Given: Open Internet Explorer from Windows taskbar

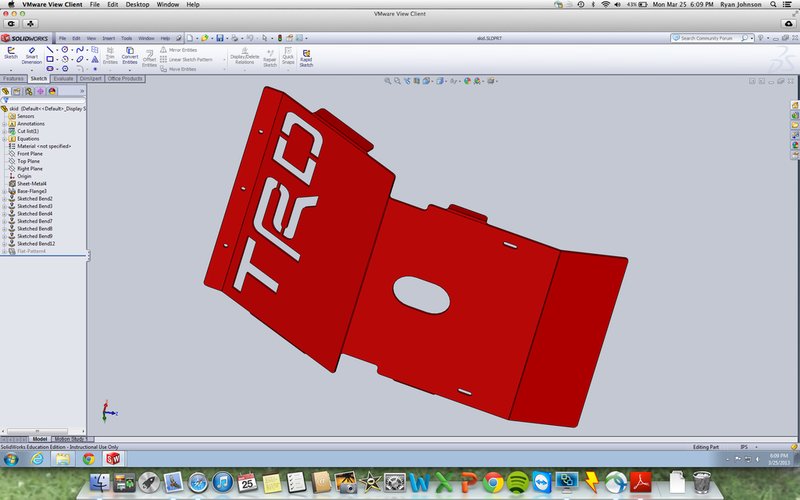Looking at the screenshot, I should [x=37, y=459].
